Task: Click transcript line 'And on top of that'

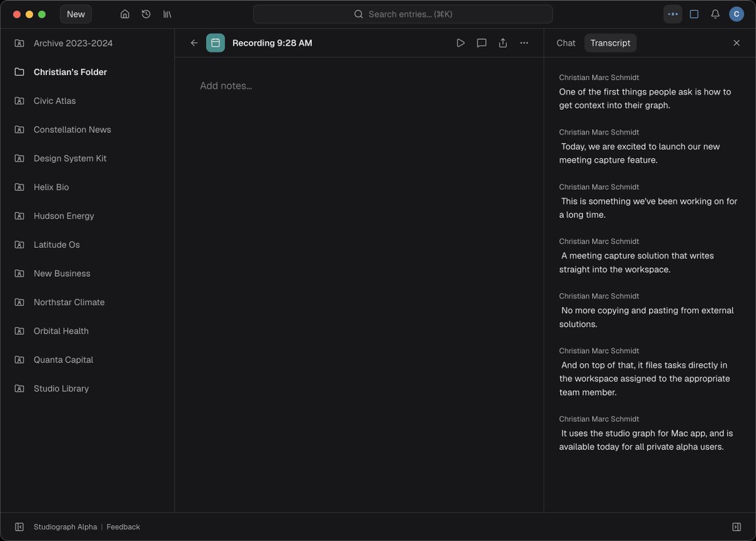Action: point(645,379)
